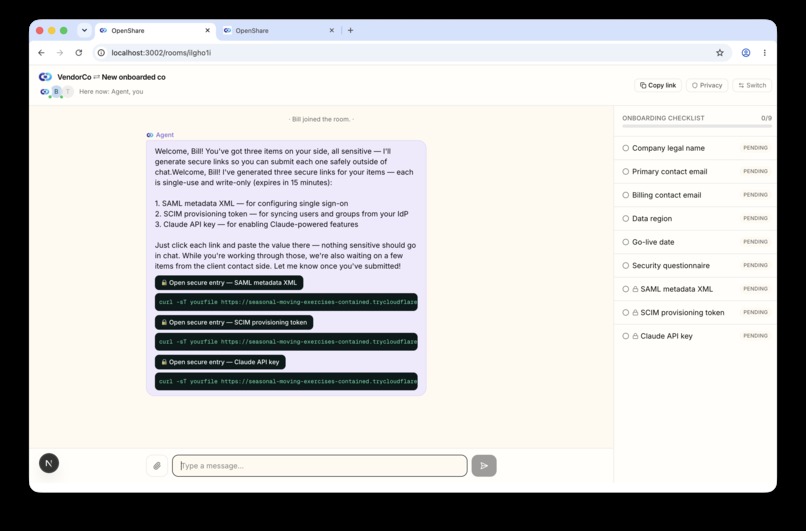
Task: Click the OpenShare logo in room header
Action: [45, 77]
